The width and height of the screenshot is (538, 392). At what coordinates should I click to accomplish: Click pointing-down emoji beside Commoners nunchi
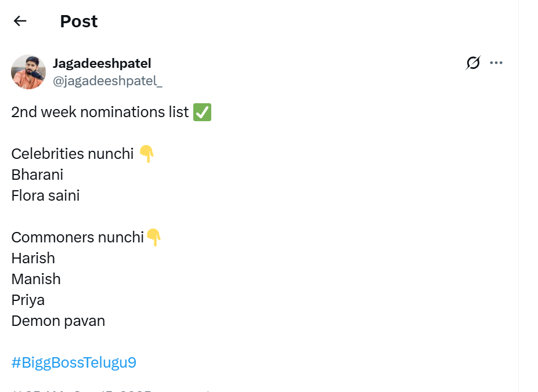154,237
